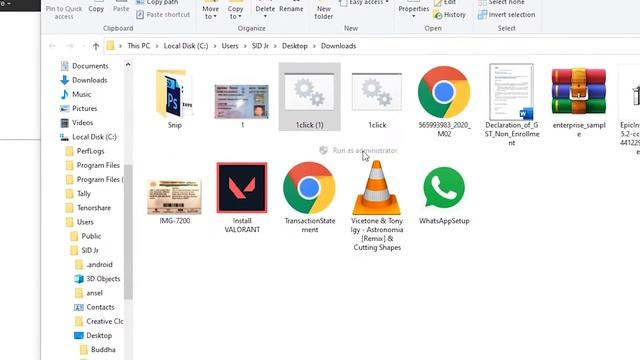640x360 pixels.
Task: Expand chevron after Desktop breadcrumb
Action: click(x=314, y=46)
